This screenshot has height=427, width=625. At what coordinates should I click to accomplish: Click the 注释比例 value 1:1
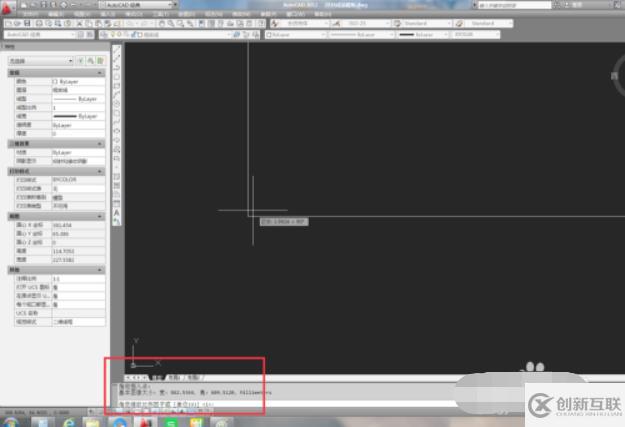coord(79,279)
